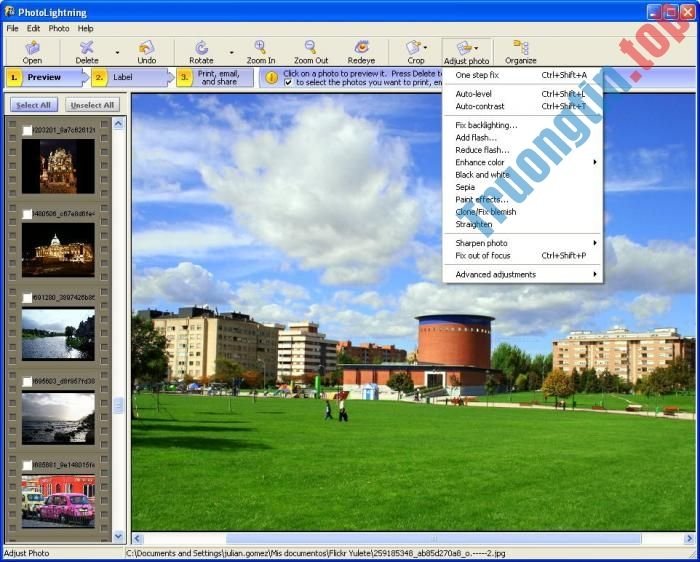Click the Adjust photo toolbar icon
The image size is (700, 562).
464,47
